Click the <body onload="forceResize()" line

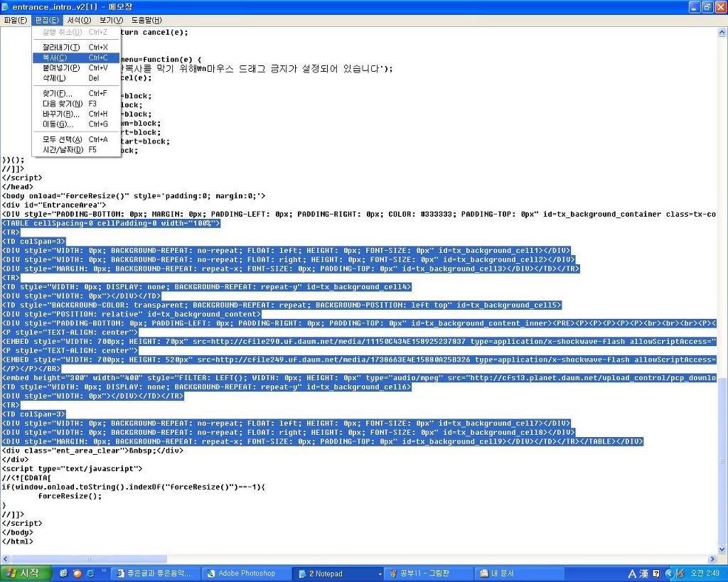[134, 196]
